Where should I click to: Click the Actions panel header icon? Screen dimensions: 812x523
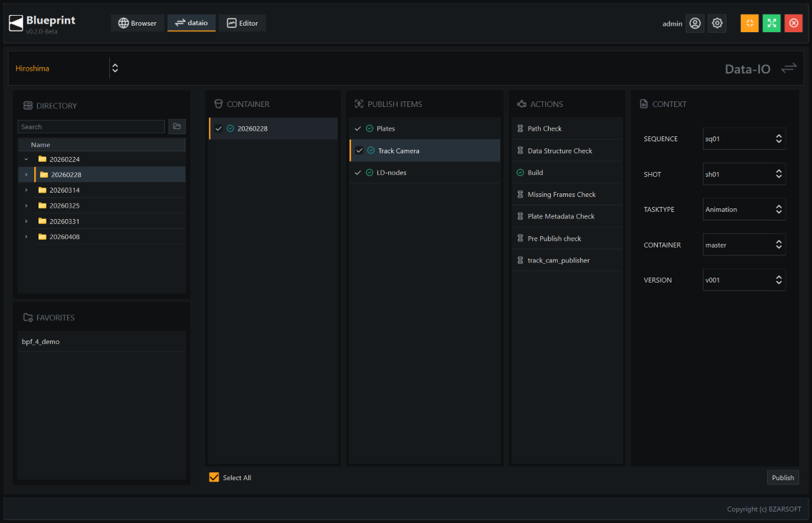(522, 104)
